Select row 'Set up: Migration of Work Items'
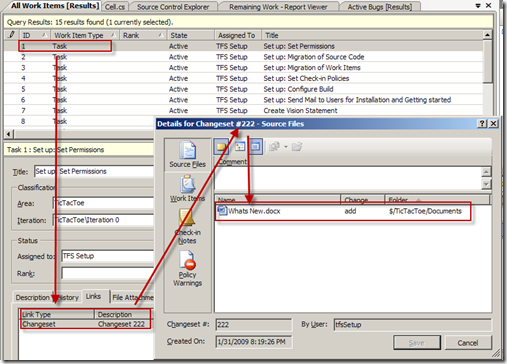 243,68
